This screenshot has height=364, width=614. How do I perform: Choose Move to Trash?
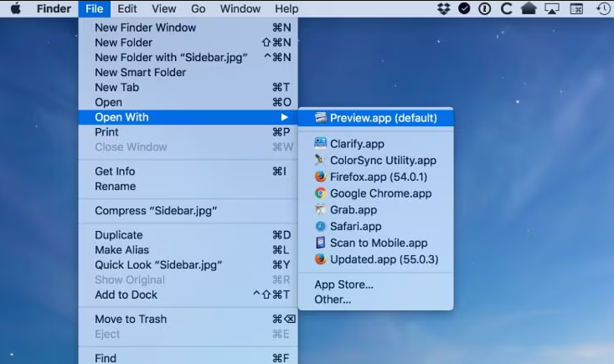[188, 319]
